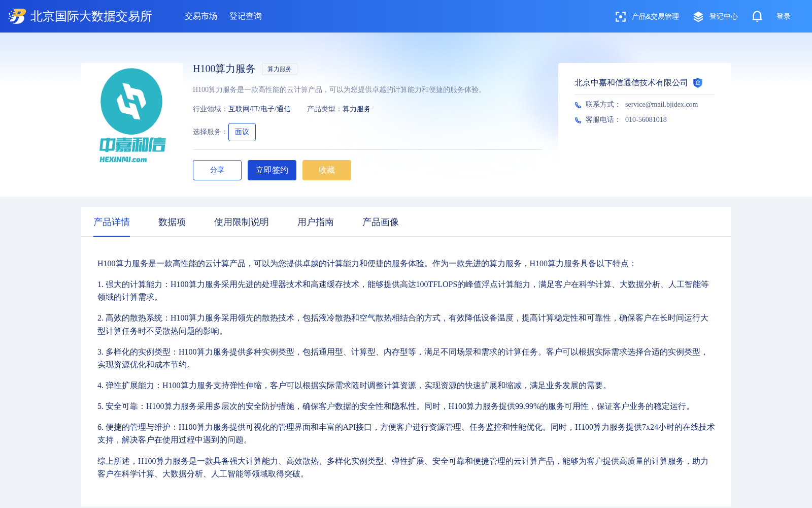Open the notification bell
Viewport: 812px width, 508px height.
pyautogui.click(x=757, y=16)
